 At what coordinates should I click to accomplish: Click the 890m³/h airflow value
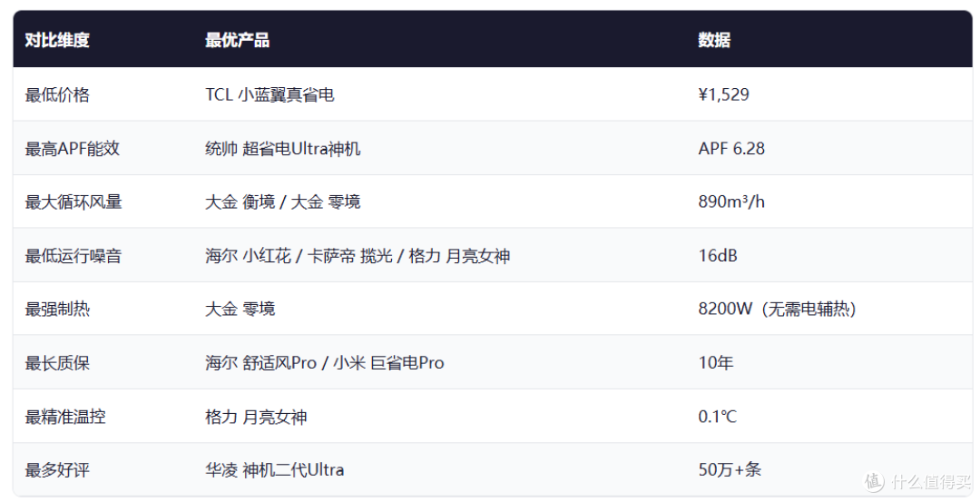(731, 202)
